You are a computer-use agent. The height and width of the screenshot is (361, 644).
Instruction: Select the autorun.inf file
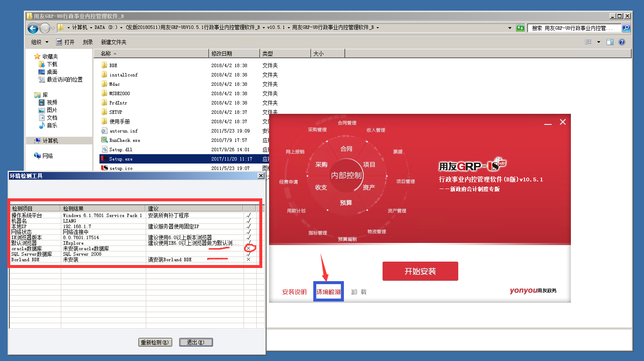pos(120,131)
